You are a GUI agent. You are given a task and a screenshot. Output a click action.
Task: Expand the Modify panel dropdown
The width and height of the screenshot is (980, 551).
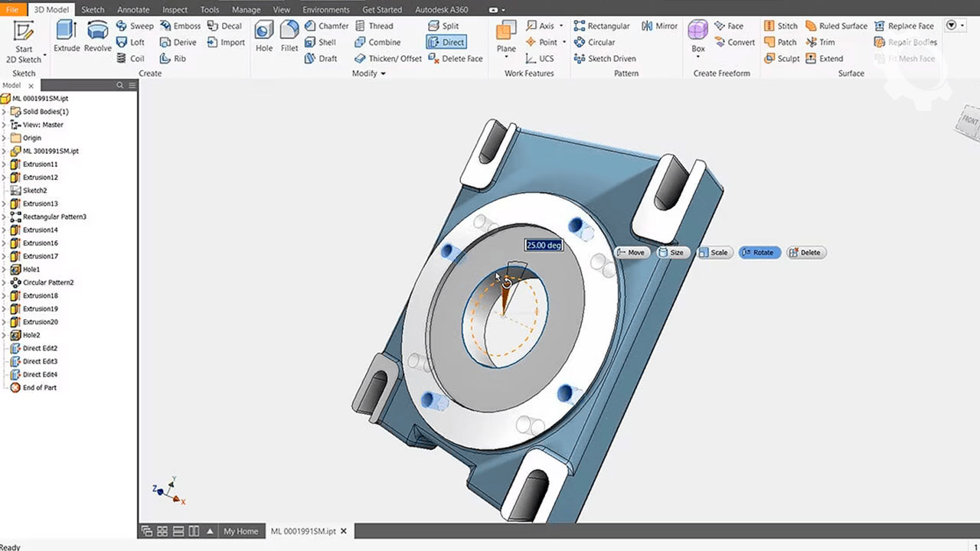383,74
